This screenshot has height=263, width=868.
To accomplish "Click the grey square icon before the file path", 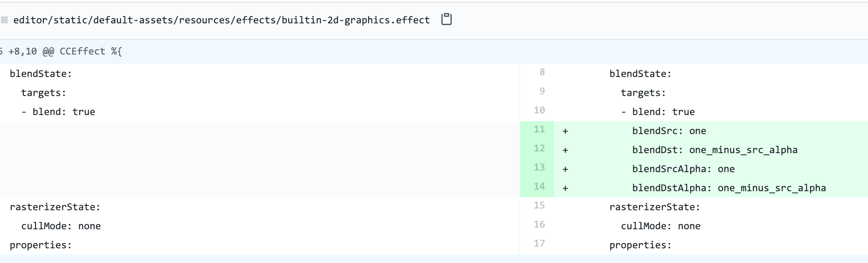I will pos(4,20).
